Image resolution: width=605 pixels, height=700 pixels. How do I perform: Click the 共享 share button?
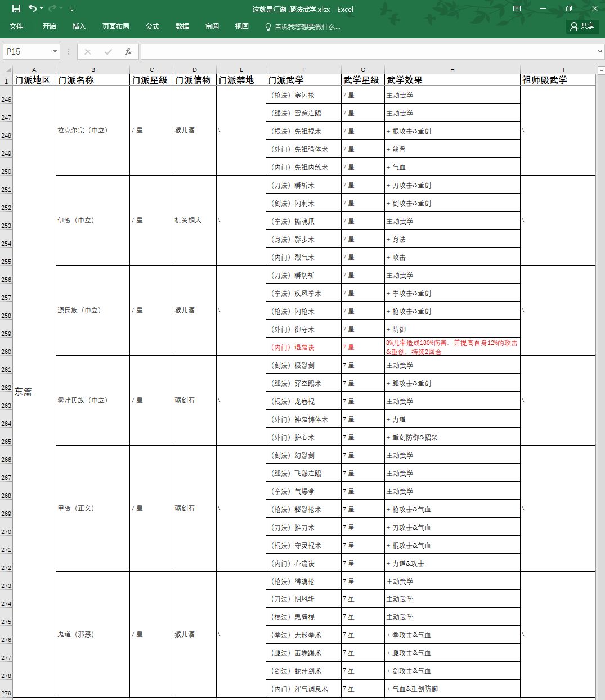tap(582, 26)
